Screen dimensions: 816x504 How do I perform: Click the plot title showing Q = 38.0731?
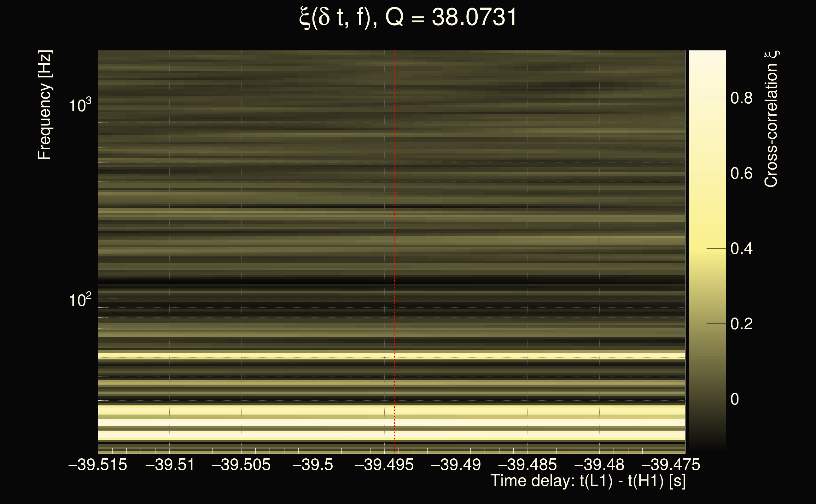408,17
